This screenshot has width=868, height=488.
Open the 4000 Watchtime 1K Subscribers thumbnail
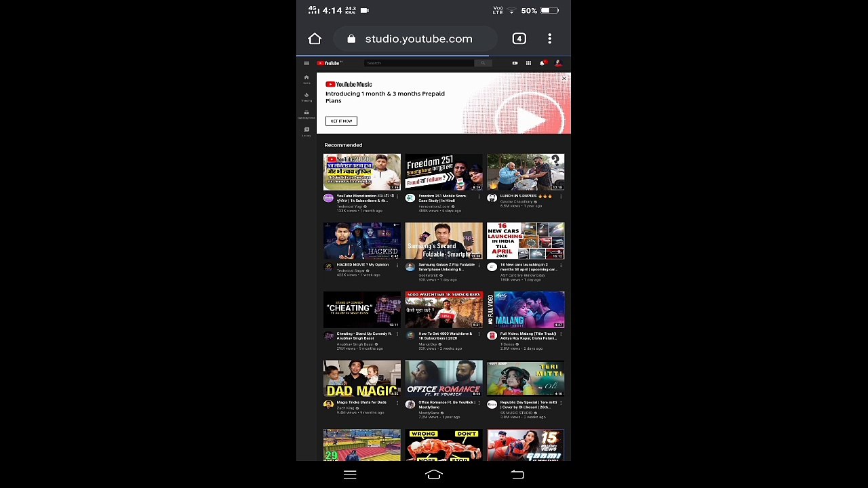tap(443, 310)
